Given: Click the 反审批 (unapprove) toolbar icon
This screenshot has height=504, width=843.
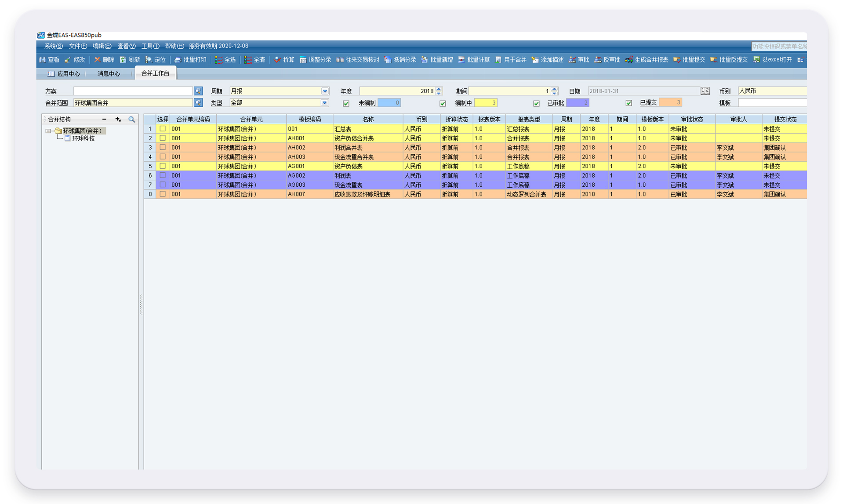Looking at the screenshot, I should click(x=598, y=60).
